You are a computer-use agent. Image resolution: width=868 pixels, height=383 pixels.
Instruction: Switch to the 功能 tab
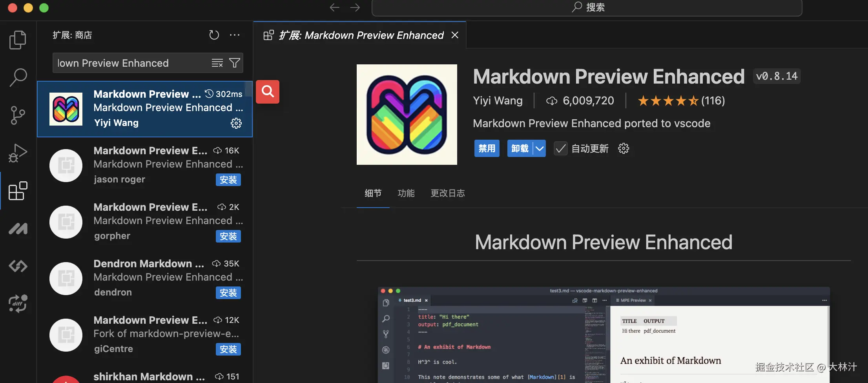tap(406, 193)
